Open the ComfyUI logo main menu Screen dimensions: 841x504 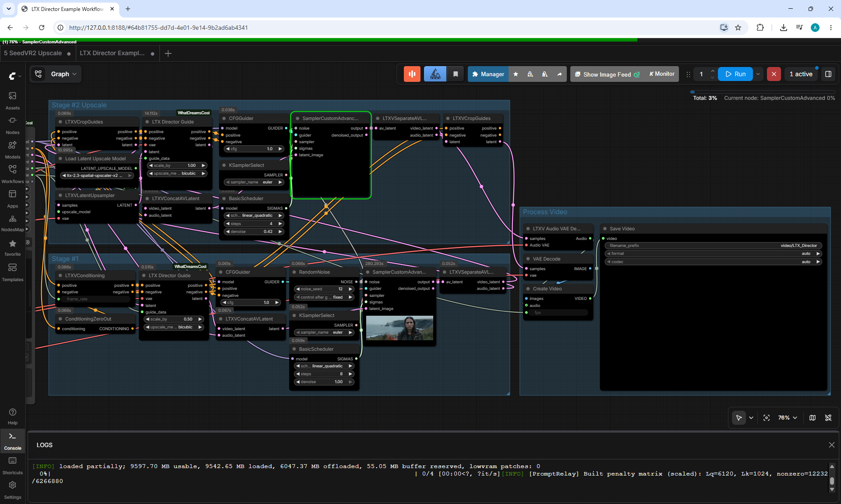14,76
